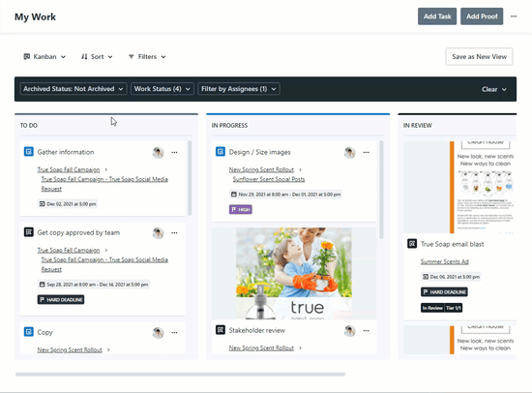Open New Spring Scent Rollout link in Stakeholder review
This screenshot has width=532, height=393.
(x=261, y=348)
